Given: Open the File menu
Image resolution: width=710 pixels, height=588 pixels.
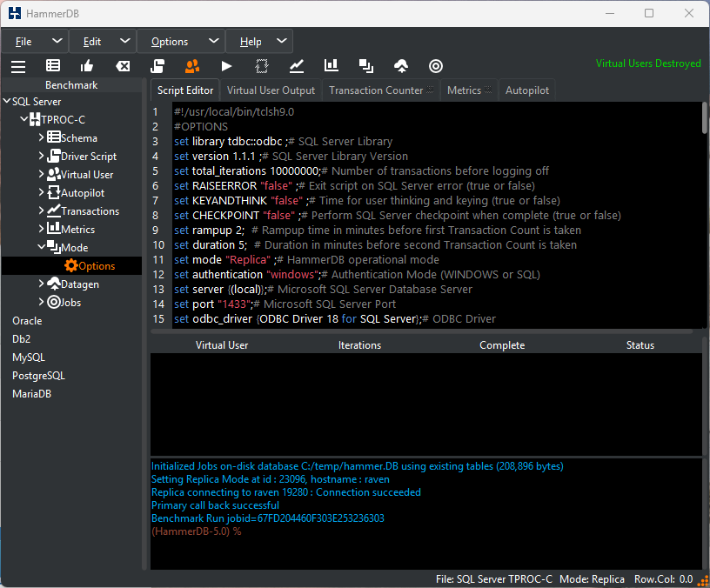Looking at the screenshot, I should click(35, 41).
